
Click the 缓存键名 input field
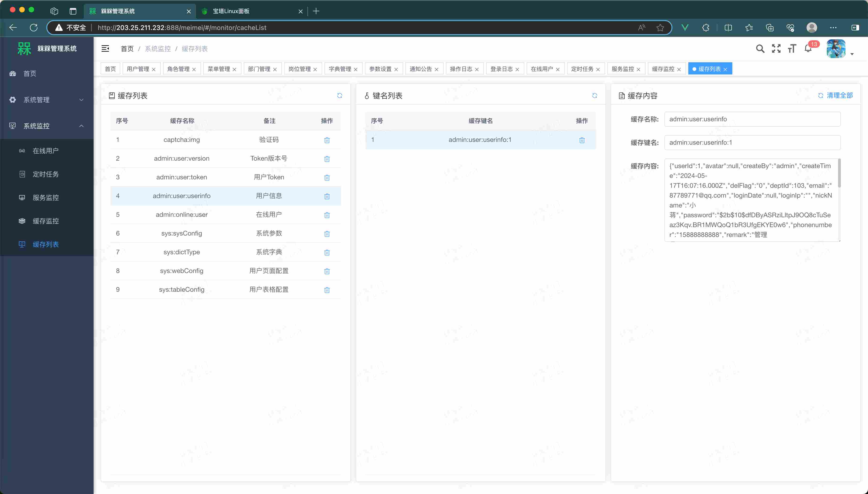[752, 143]
